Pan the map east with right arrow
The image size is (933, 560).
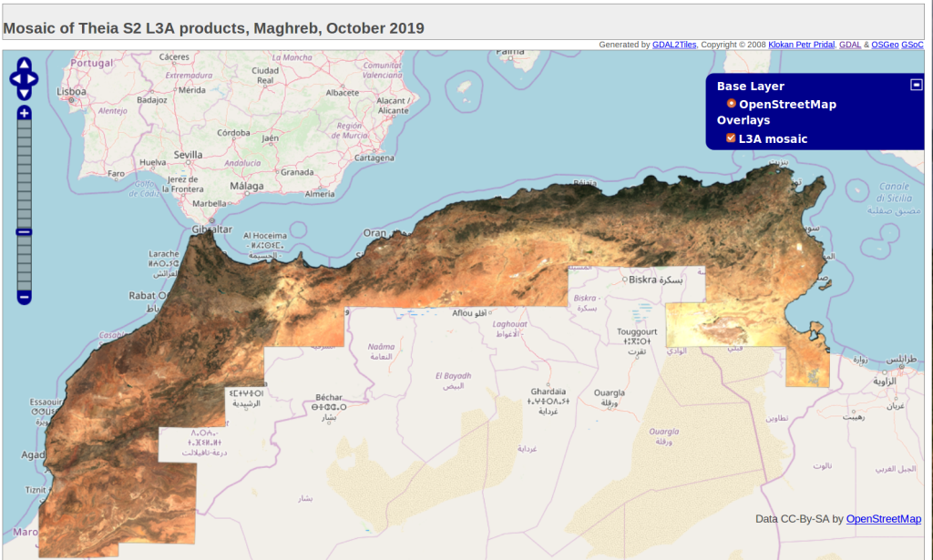pos(32,78)
